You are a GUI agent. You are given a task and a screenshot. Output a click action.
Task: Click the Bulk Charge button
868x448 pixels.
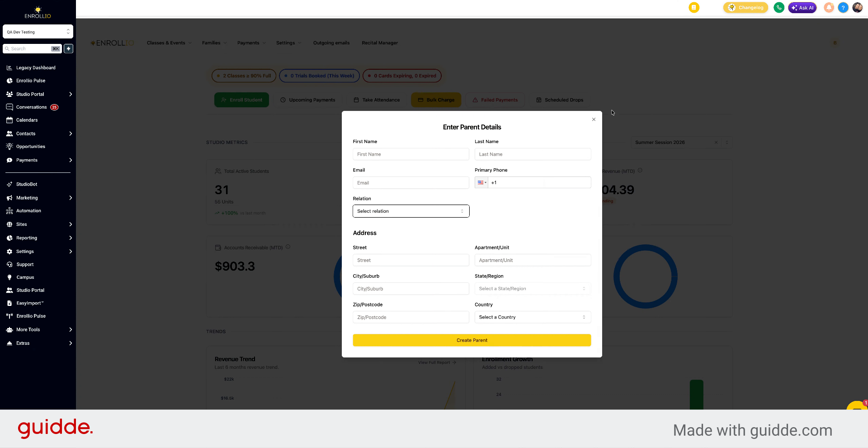click(436, 100)
